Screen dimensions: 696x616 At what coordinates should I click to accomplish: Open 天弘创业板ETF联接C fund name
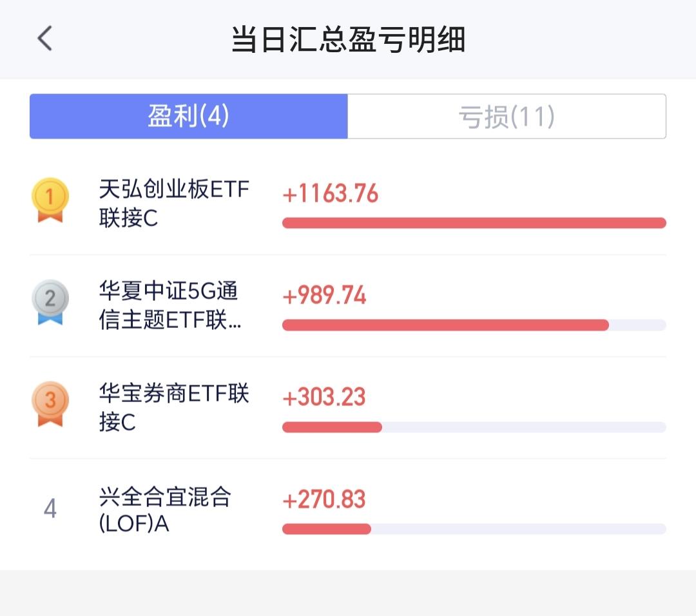point(173,204)
